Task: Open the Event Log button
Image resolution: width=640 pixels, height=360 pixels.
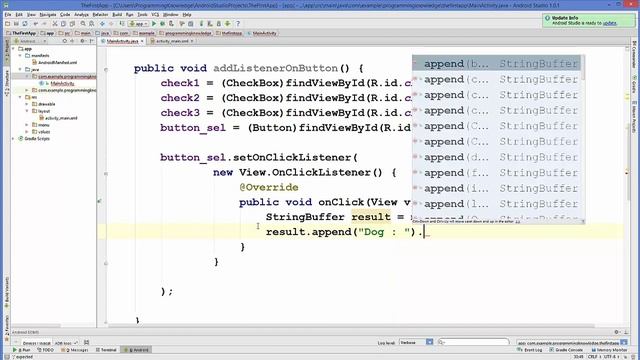Action: click(x=530, y=350)
